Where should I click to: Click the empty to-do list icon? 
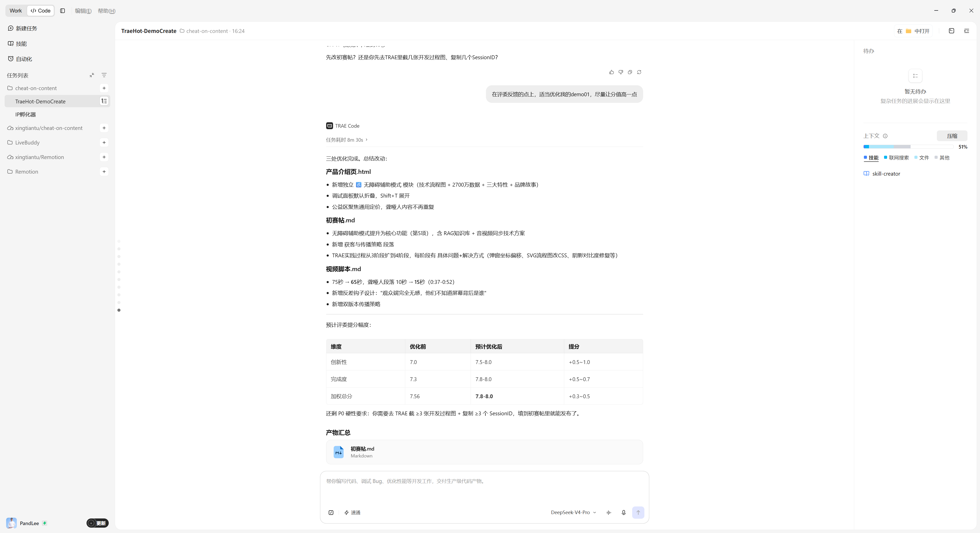[915, 76]
